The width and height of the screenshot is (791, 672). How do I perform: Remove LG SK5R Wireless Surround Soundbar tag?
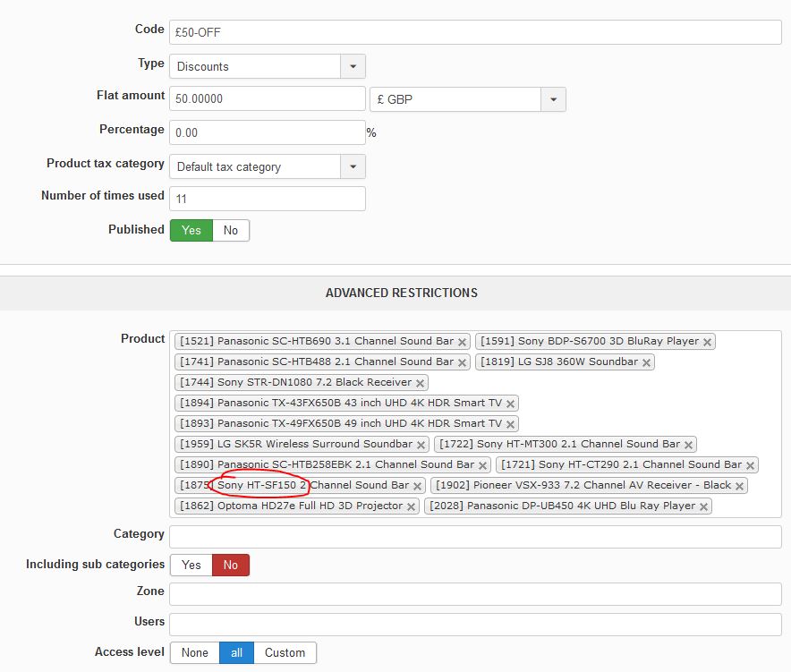pyautogui.click(x=421, y=445)
